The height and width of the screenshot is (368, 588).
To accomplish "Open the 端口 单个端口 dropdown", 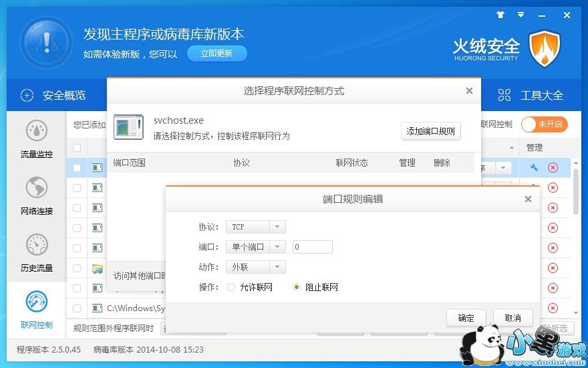I will (x=256, y=247).
